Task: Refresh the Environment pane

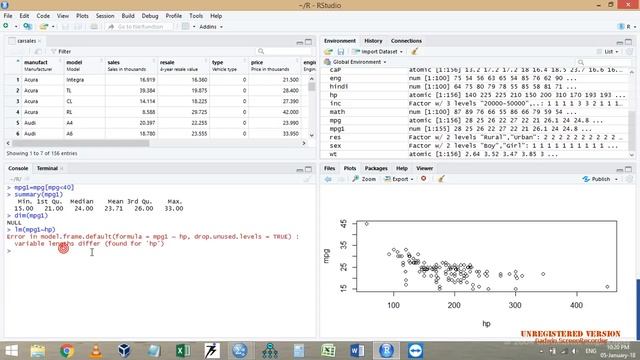Action: [x=629, y=52]
